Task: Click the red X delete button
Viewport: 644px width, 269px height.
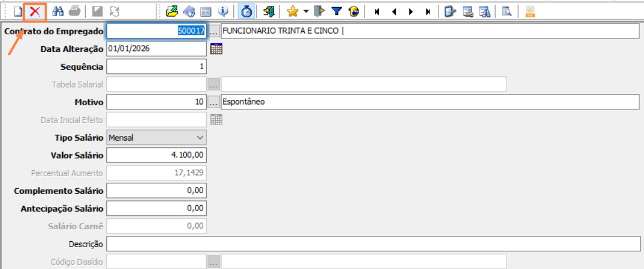Action: pyautogui.click(x=36, y=11)
